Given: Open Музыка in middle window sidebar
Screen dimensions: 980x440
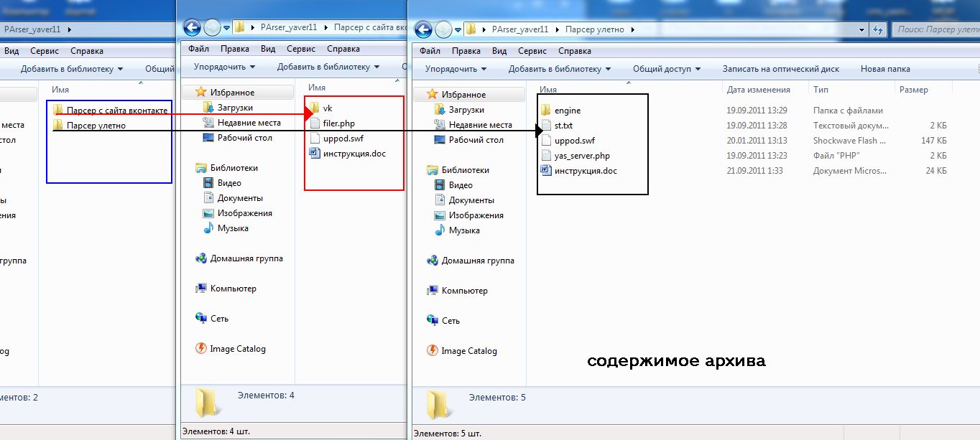Looking at the screenshot, I should tap(226, 228).
